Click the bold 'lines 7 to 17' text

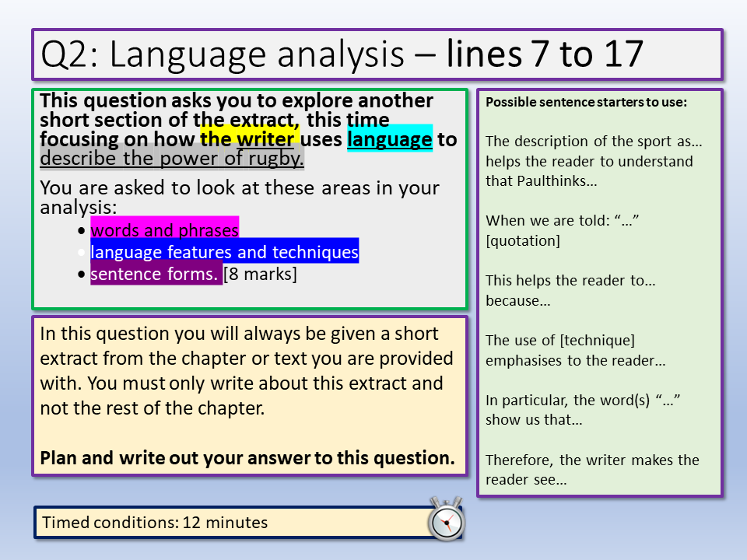[545, 54]
